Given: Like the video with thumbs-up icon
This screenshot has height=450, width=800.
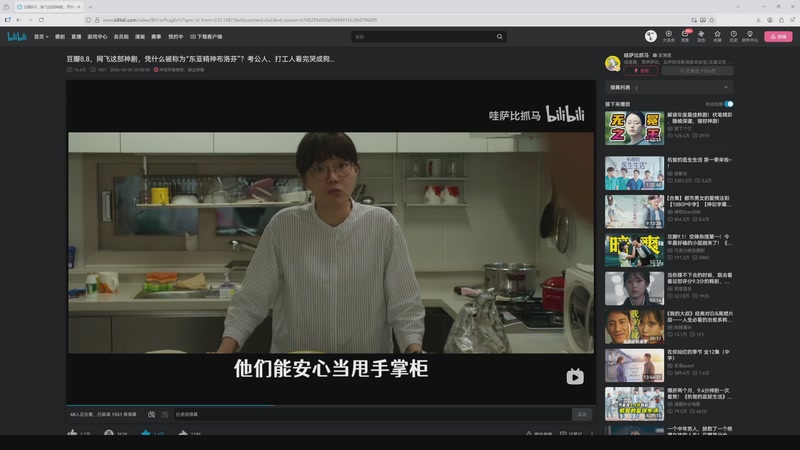Looking at the screenshot, I should point(72,433).
